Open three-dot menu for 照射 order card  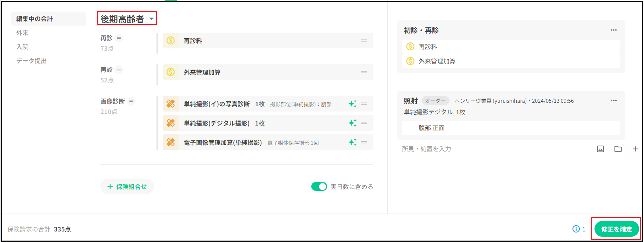tap(613, 101)
